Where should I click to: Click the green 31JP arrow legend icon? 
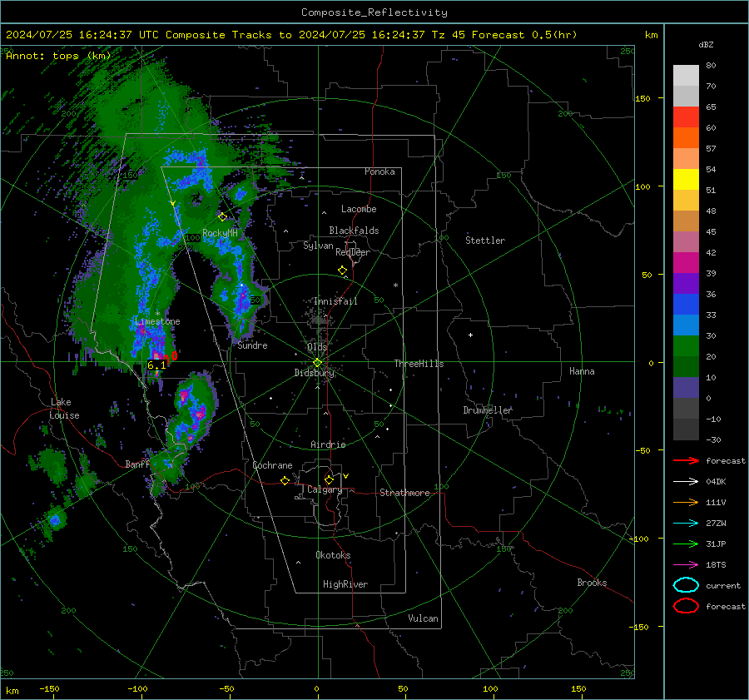(x=686, y=544)
